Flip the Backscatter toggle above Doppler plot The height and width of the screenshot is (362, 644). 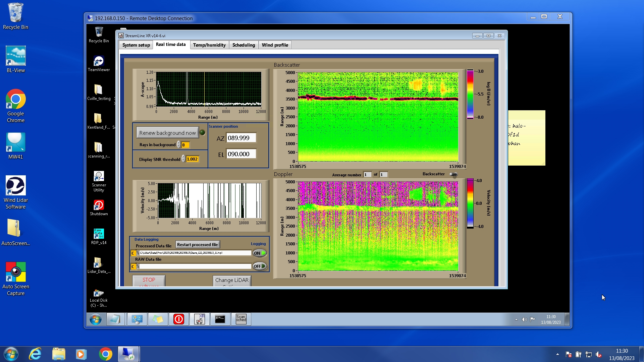click(x=453, y=174)
